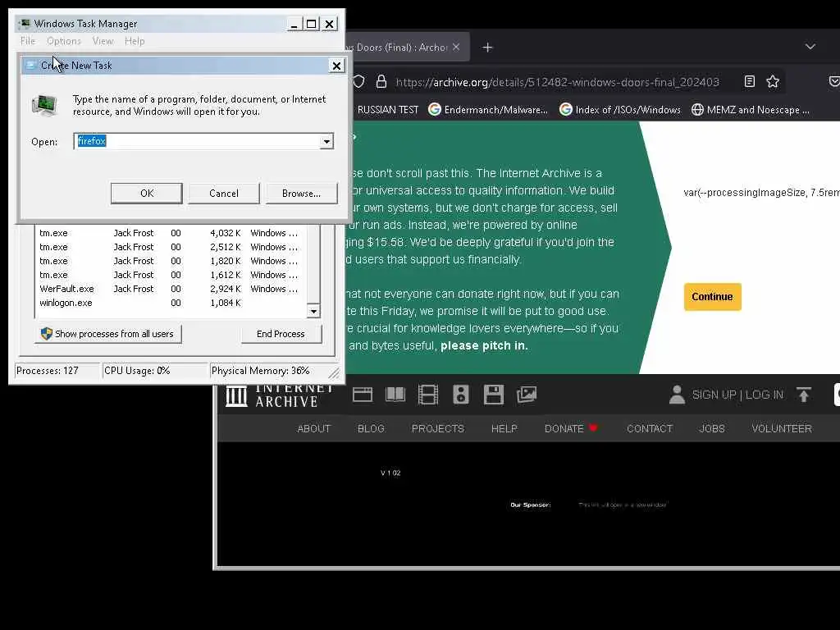Select the WerFault.exe process row
This screenshot has height=630, width=840.
(171, 289)
